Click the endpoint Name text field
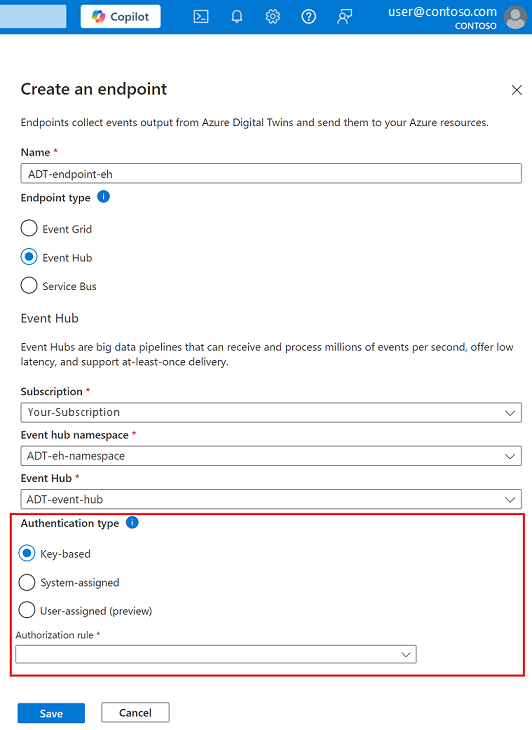 271,174
